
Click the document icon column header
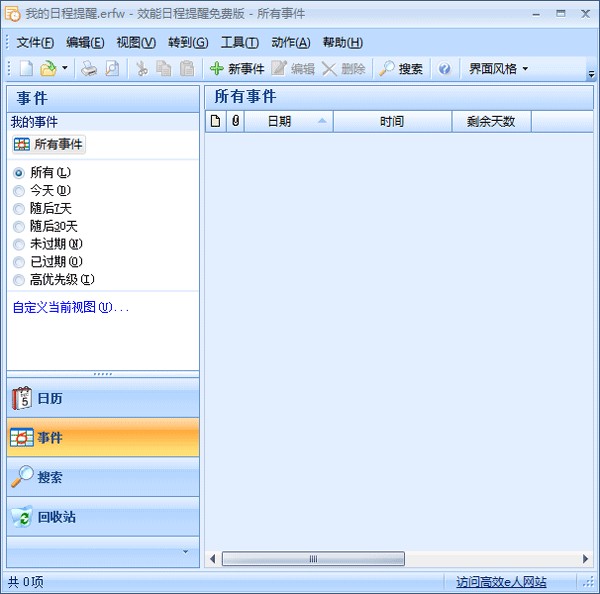216,122
